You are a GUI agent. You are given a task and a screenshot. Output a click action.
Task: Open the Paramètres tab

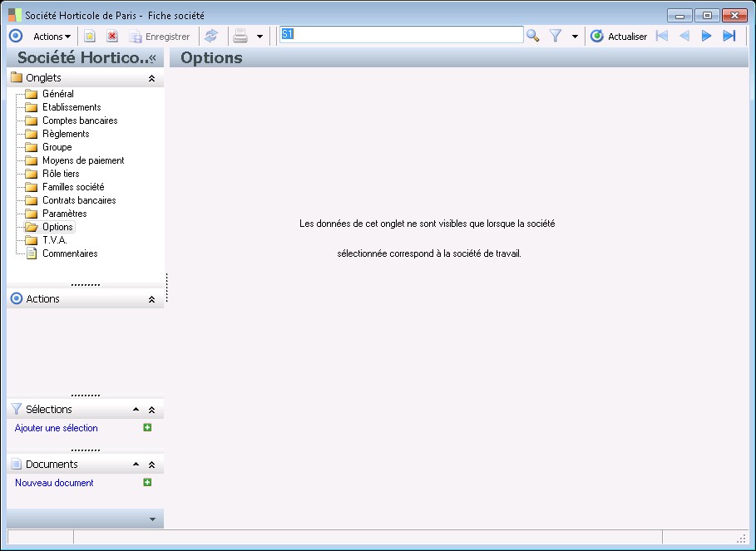point(65,214)
